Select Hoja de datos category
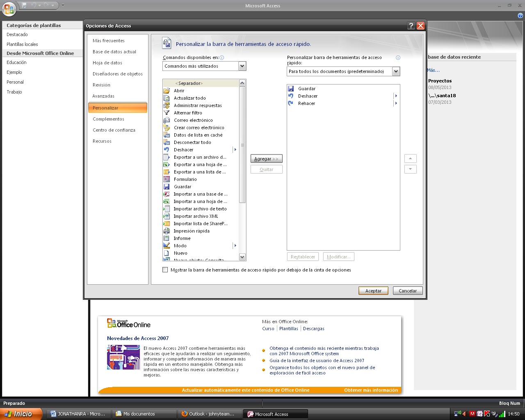This screenshot has height=420, width=525. (117, 63)
